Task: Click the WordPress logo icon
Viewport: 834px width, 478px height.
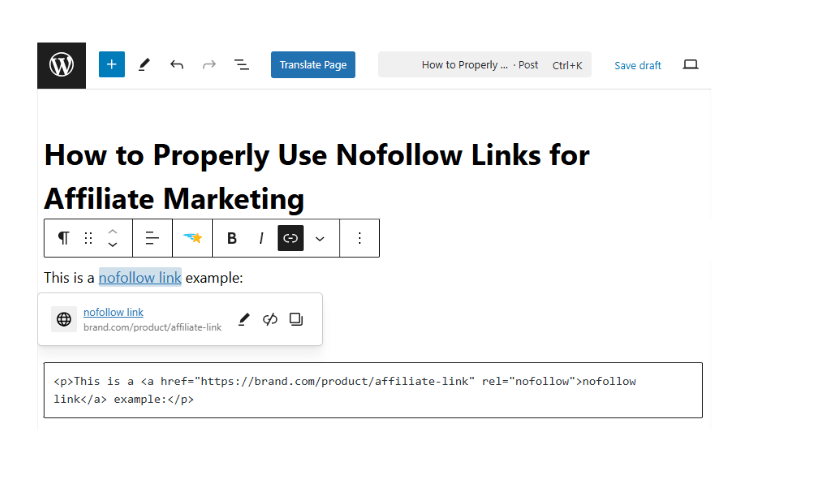Action: [x=62, y=65]
